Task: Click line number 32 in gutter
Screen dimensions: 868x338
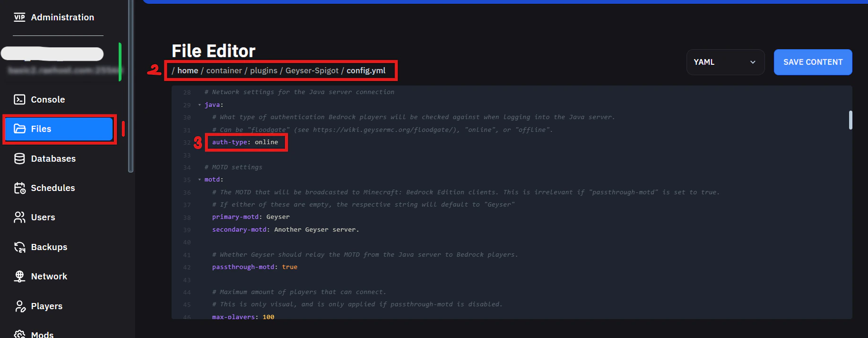Action: coord(187,142)
